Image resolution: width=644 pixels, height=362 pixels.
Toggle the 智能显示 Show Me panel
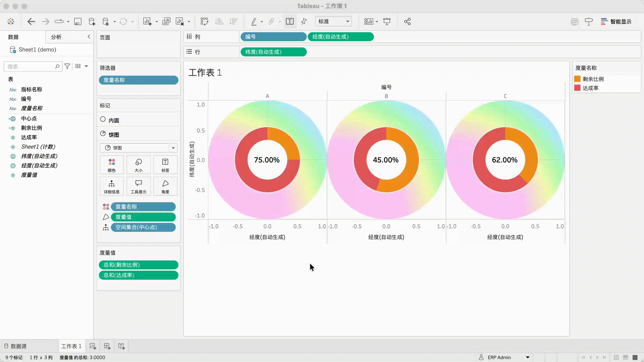[x=616, y=21]
